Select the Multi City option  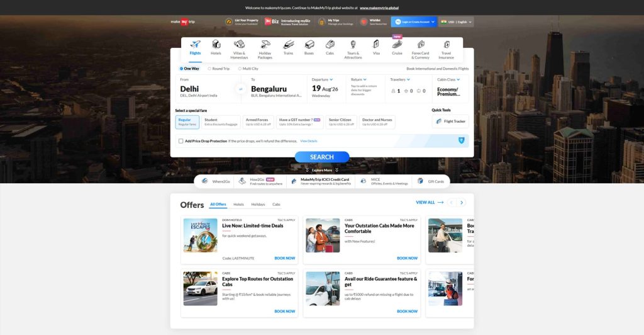[248, 69]
